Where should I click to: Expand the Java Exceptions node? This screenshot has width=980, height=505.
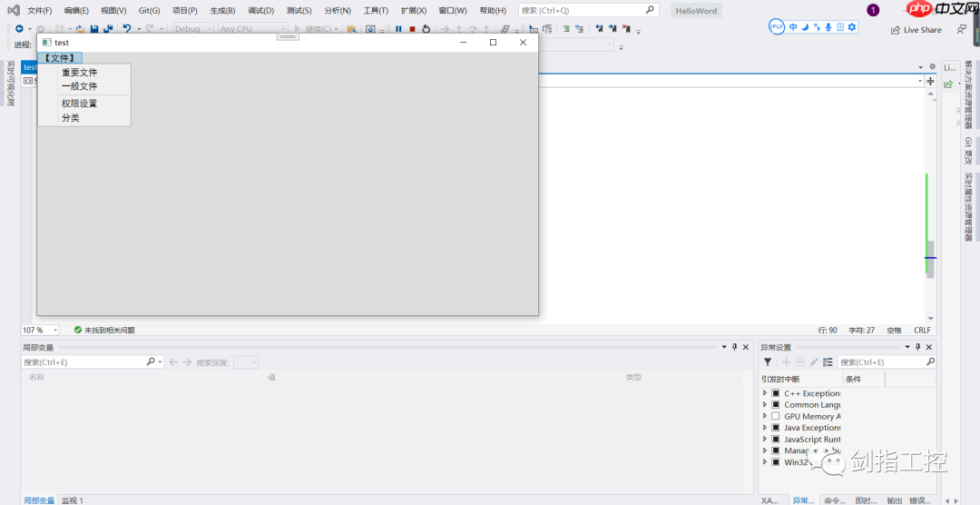coord(765,428)
